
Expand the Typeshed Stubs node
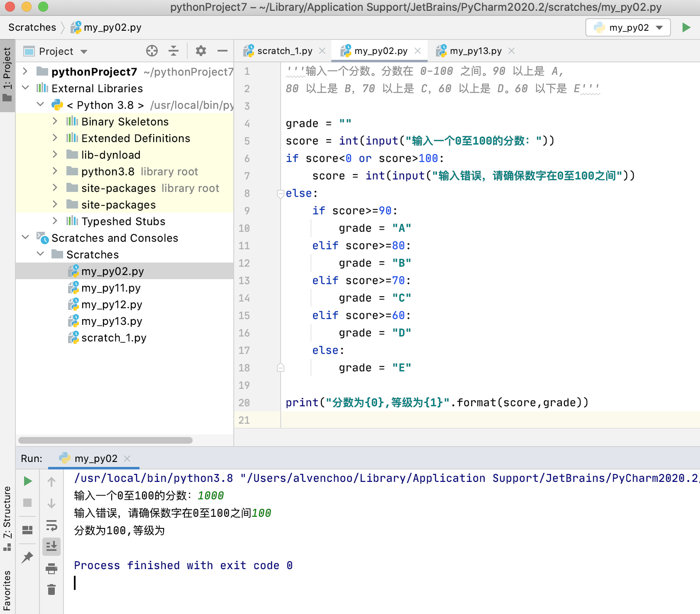pos(55,221)
